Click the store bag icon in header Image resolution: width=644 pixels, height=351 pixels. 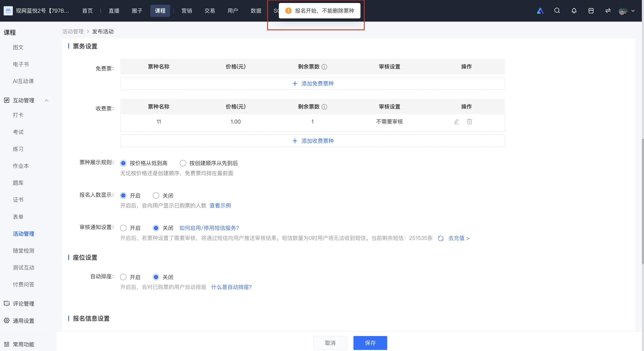(591, 10)
